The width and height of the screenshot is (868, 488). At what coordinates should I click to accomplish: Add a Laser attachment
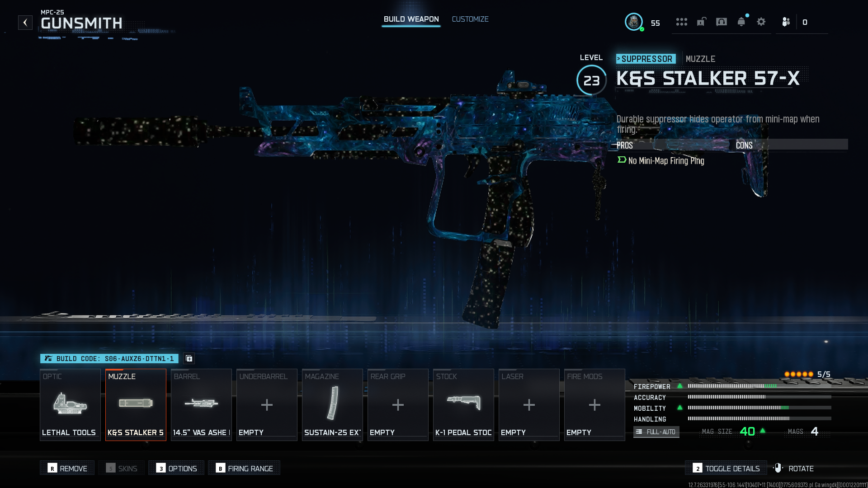529,405
